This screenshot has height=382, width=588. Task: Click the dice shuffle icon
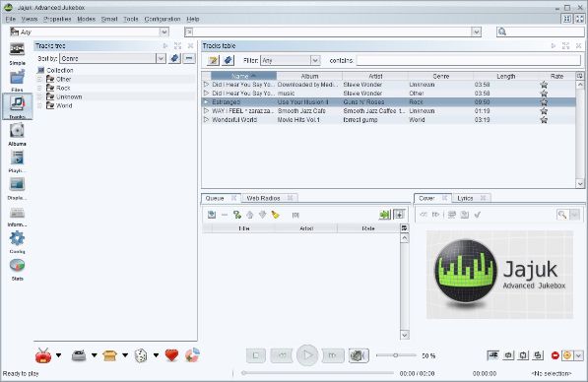click(x=141, y=355)
